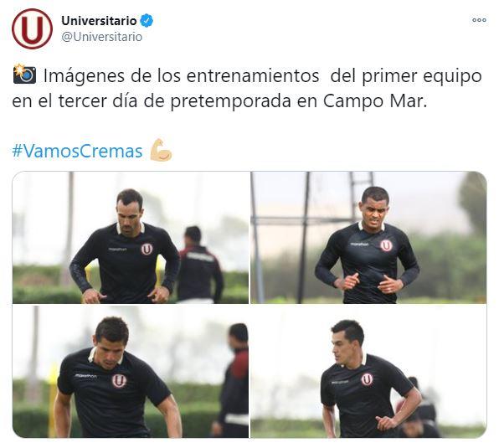The width and height of the screenshot is (499, 448).
Task: Open the top-right jogging player photo
Action: pos(368,237)
